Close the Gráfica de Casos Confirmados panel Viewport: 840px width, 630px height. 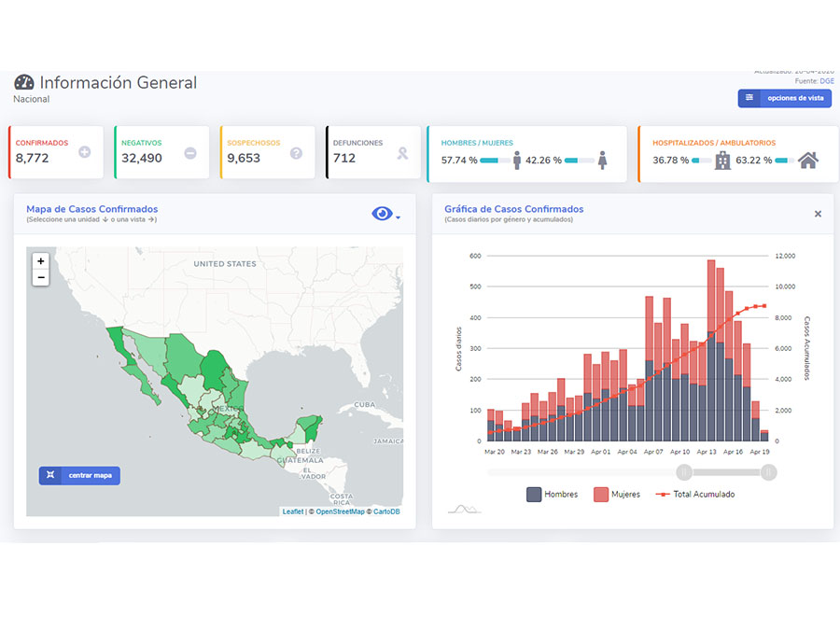818,214
